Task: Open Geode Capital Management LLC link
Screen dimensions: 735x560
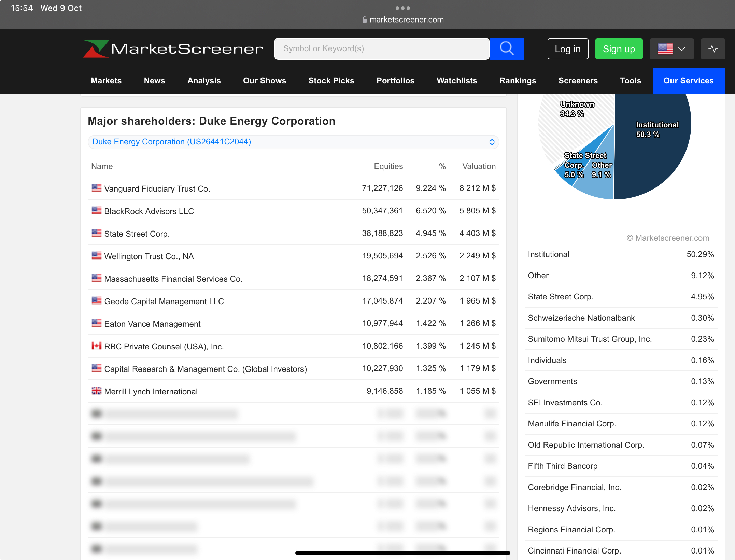Action: tap(164, 301)
